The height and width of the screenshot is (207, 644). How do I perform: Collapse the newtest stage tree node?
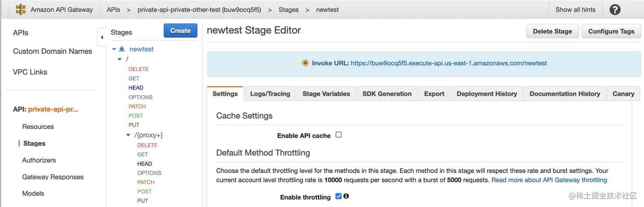114,49
